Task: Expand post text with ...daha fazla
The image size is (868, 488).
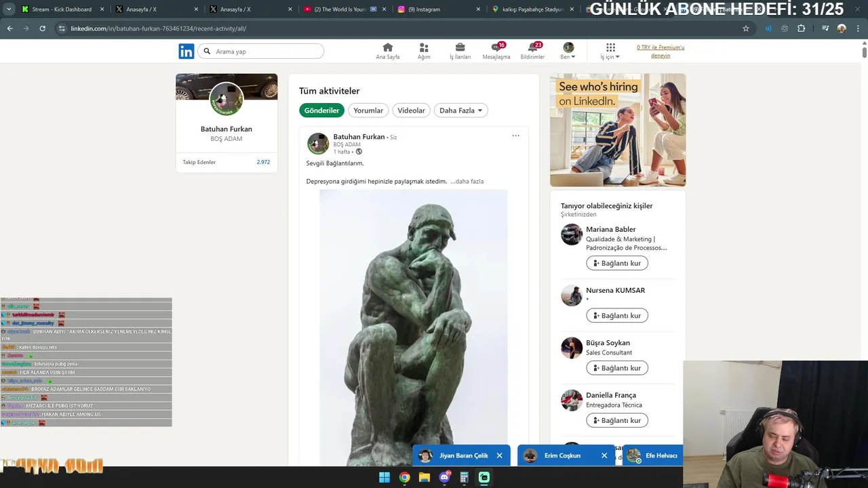Action: click(x=467, y=182)
